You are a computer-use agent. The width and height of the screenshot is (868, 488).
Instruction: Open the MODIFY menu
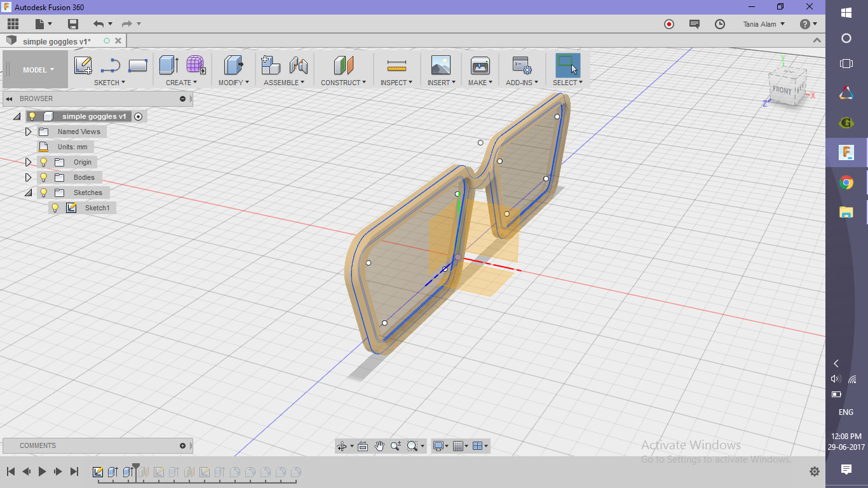pyautogui.click(x=234, y=83)
